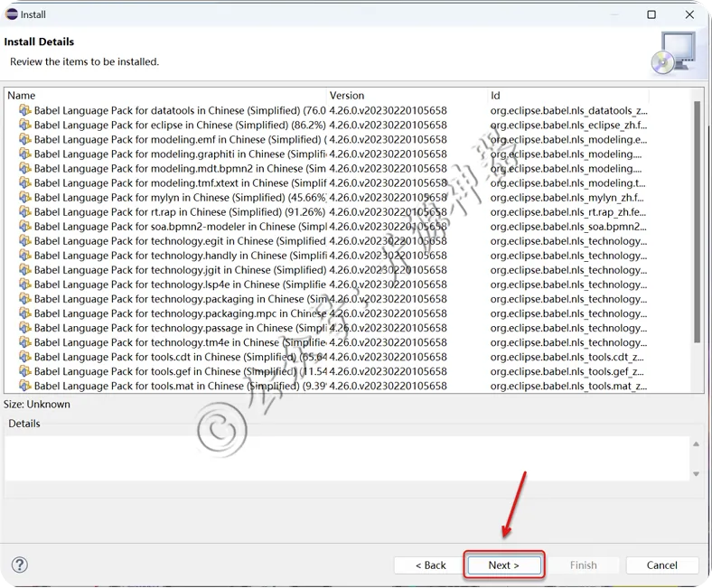This screenshot has width=712, height=588.
Task: Click Id 'org.eclipse.babel.nls_tools.mat_z...'
Action: click(568, 387)
